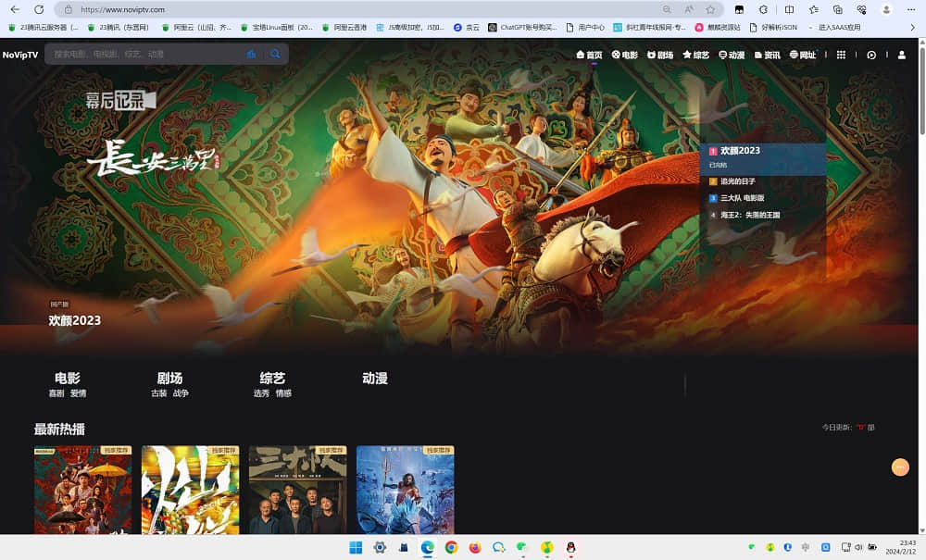Open the first poster thumbnail with umbrellas
926x560 pixels.
[x=82, y=490]
